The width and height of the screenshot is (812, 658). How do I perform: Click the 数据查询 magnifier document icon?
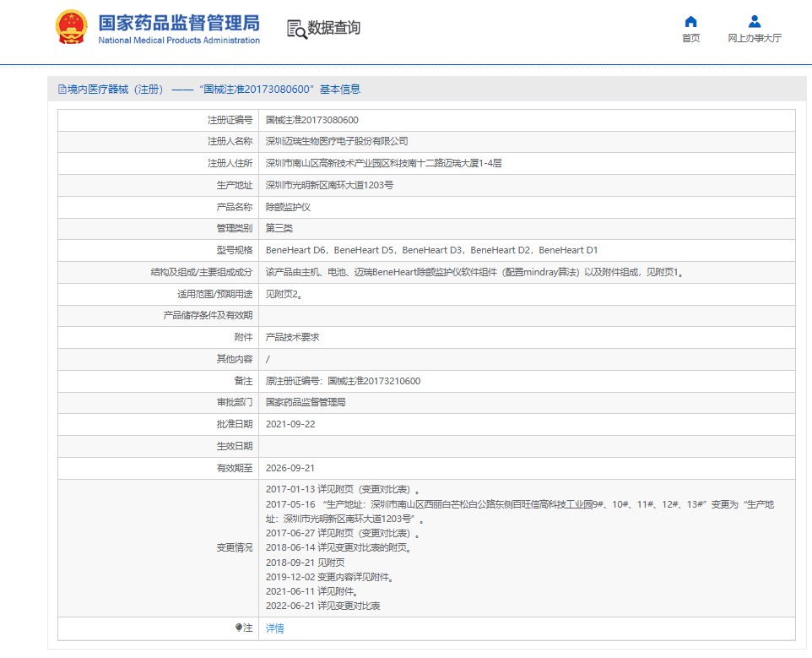(296, 29)
